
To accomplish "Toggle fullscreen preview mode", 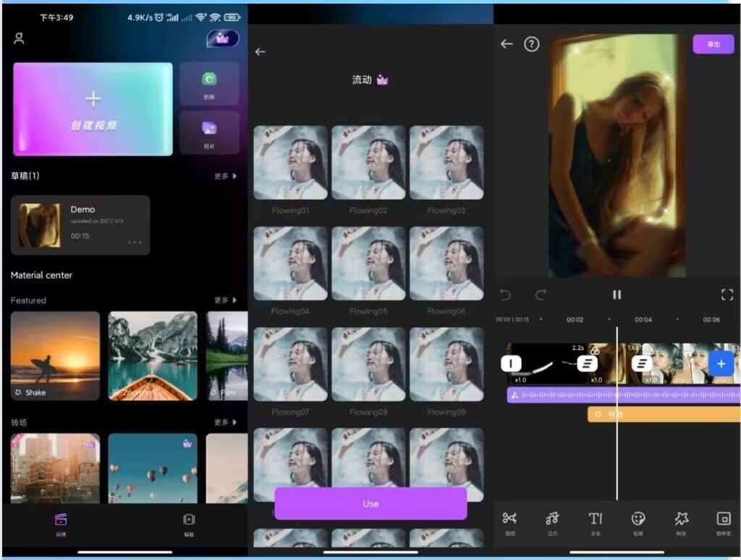I will click(x=727, y=294).
